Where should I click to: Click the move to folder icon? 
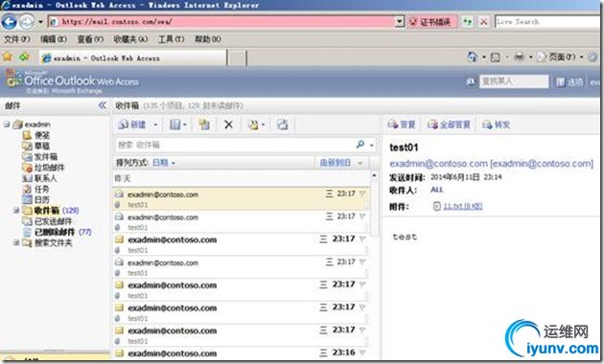(204, 125)
